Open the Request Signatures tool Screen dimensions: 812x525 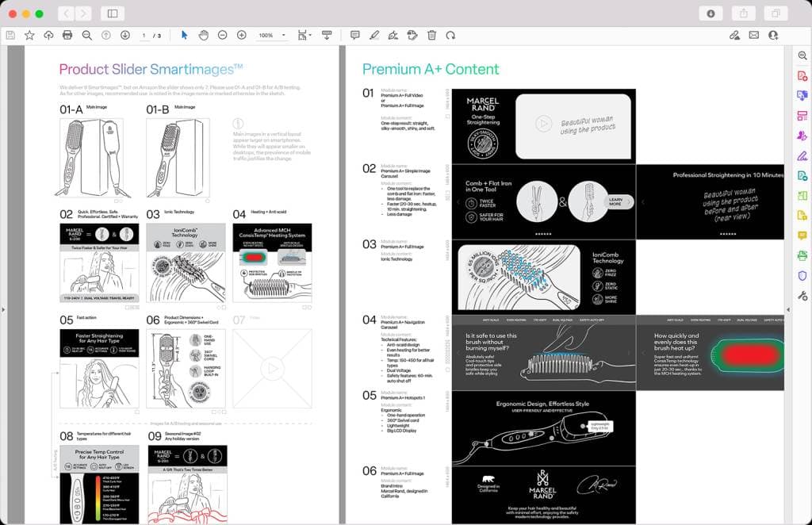click(x=802, y=136)
